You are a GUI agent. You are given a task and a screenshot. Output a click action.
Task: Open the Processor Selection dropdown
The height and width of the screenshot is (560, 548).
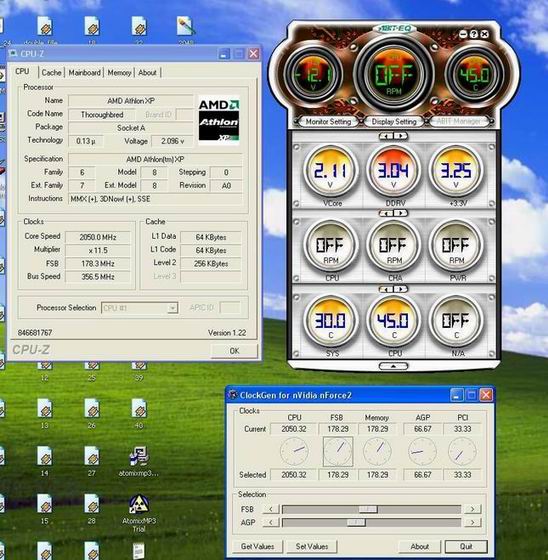[139, 308]
